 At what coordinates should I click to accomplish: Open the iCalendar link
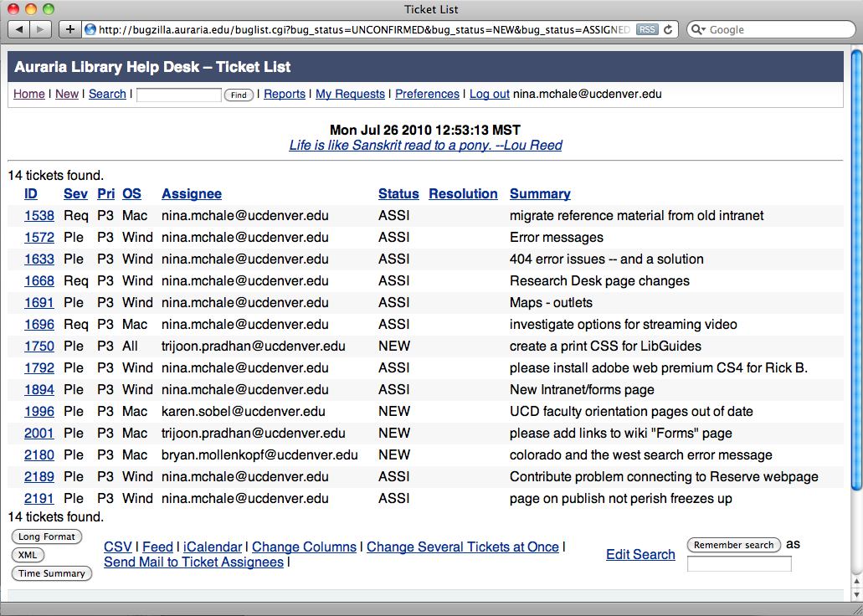(213, 547)
